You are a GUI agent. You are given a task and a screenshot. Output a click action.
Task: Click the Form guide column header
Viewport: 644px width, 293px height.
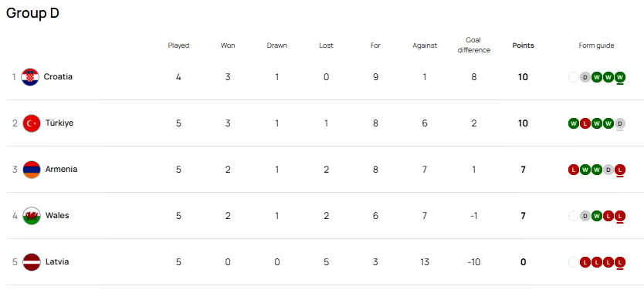(x=596, y=45)
